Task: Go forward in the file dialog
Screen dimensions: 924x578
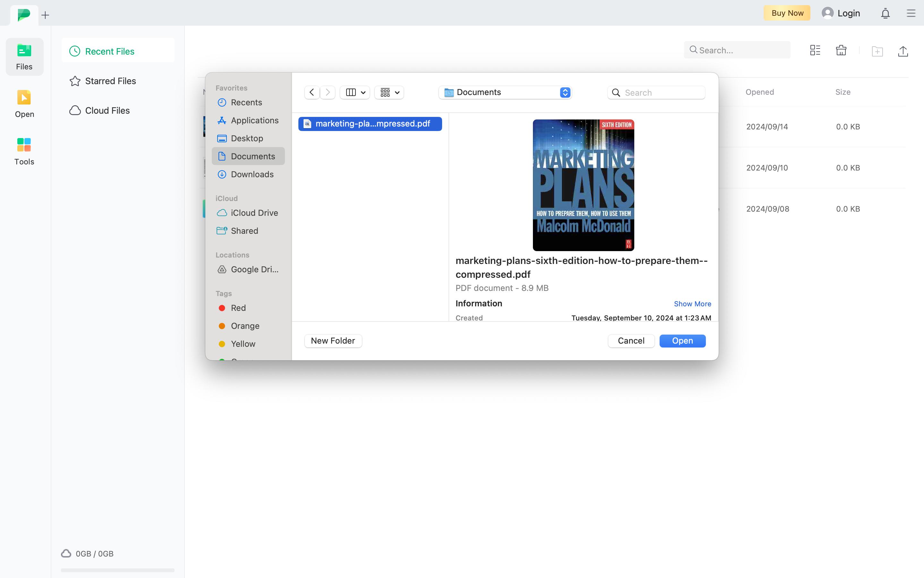Action: coord(328,92)
